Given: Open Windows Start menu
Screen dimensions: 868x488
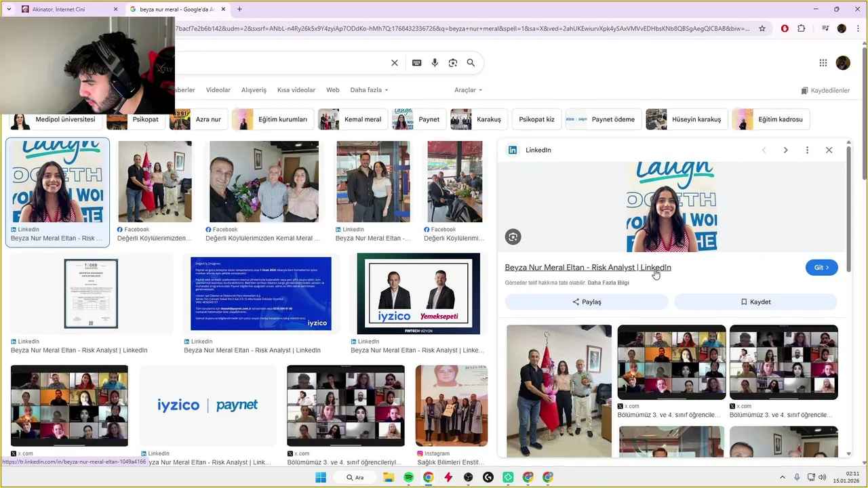Looking at the screenshot, I should click(321, 477).
